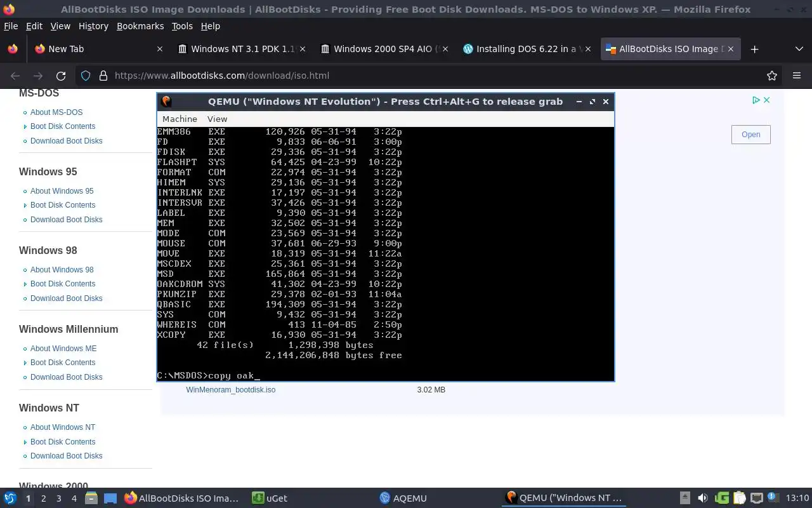Close the Windows NT 3.1 PDK tab
The width and height of the screenshot is (812, 508).
click(303, 49)
